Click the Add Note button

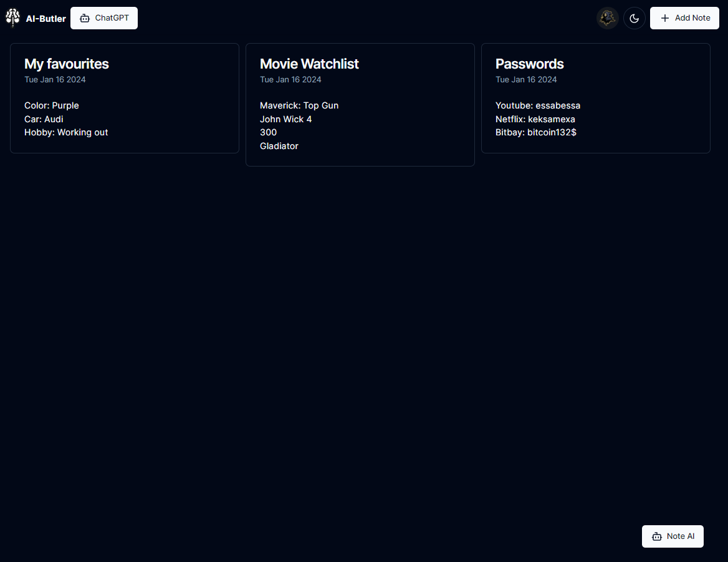point(684,18)
